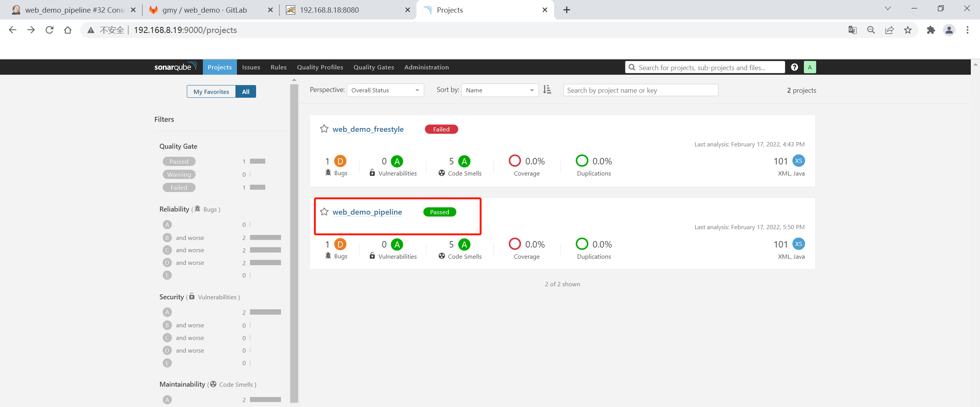Open the Issues menu item
Image resolution: width=980 pixels, height=407 pixels.
251,67
